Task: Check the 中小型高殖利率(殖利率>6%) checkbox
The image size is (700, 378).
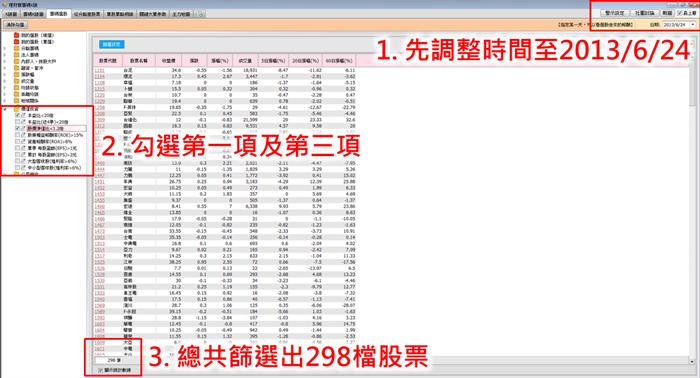Action: (18, 168)
